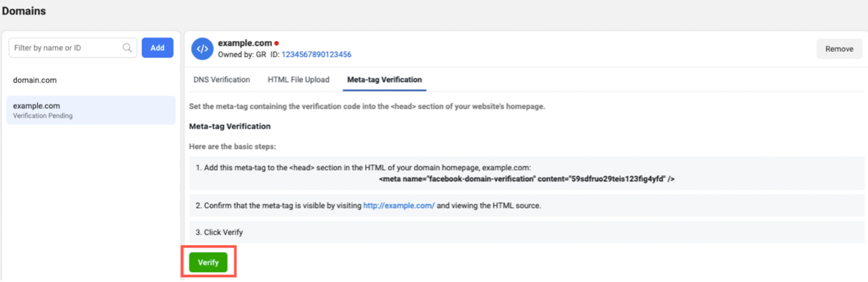Click the facebook-domain-verification meta tag code
The width and height of the screenshot is (868, 282).
526,179
